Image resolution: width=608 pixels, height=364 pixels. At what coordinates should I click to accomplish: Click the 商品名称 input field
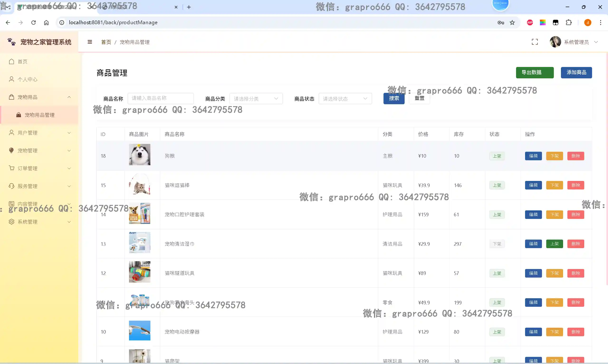pyautogui.click(x=161, y=98)
